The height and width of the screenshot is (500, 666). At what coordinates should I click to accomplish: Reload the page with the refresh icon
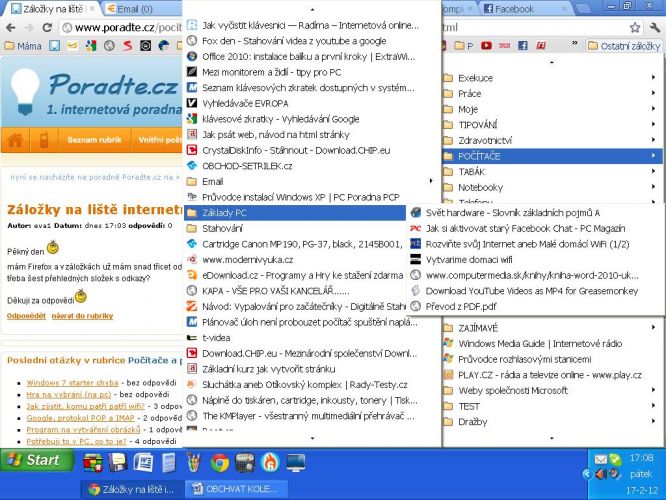coord(47,28)
